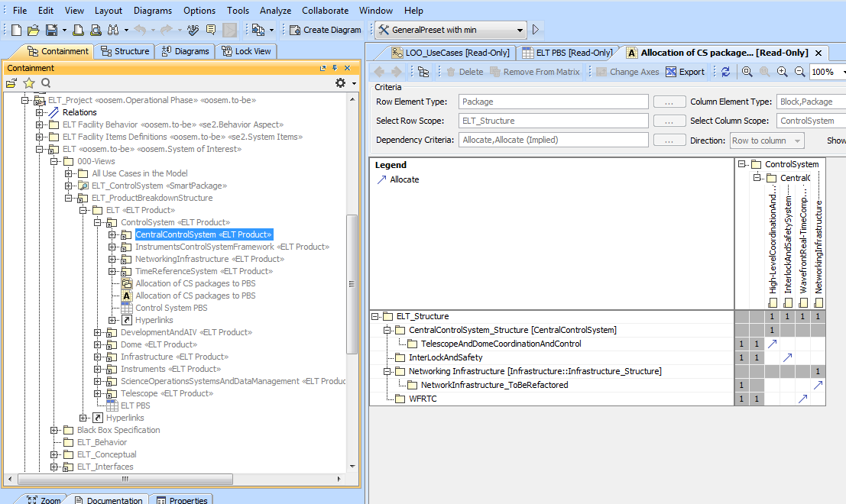Zoom in on the matrix

coord(782,72)
